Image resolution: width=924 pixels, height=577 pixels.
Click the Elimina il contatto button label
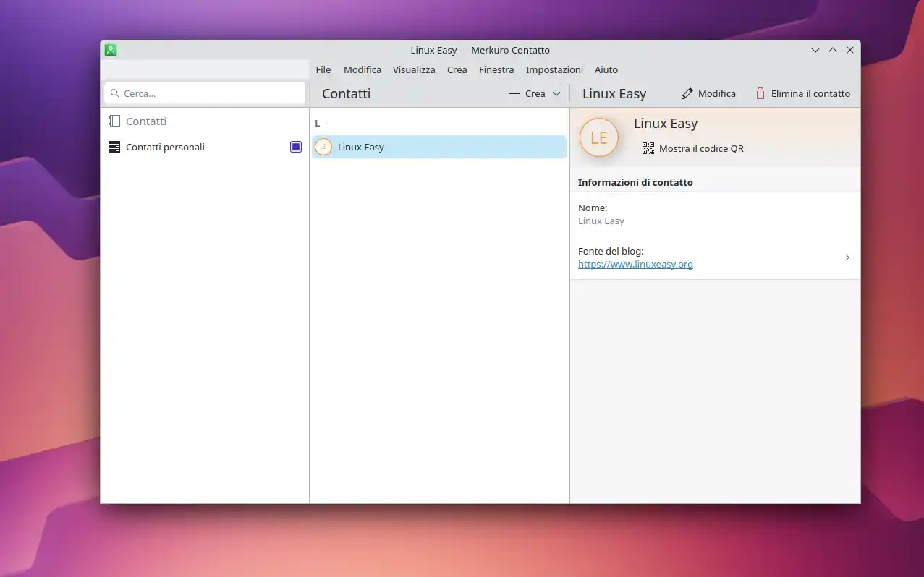coord(810,93)
